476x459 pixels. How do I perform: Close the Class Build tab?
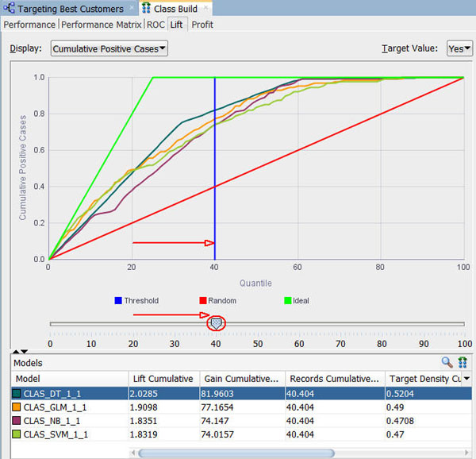click(205, 8)
